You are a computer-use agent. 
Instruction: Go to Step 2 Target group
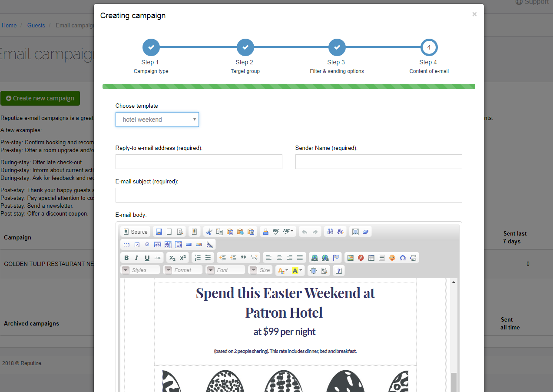click(x=245, y=47)
